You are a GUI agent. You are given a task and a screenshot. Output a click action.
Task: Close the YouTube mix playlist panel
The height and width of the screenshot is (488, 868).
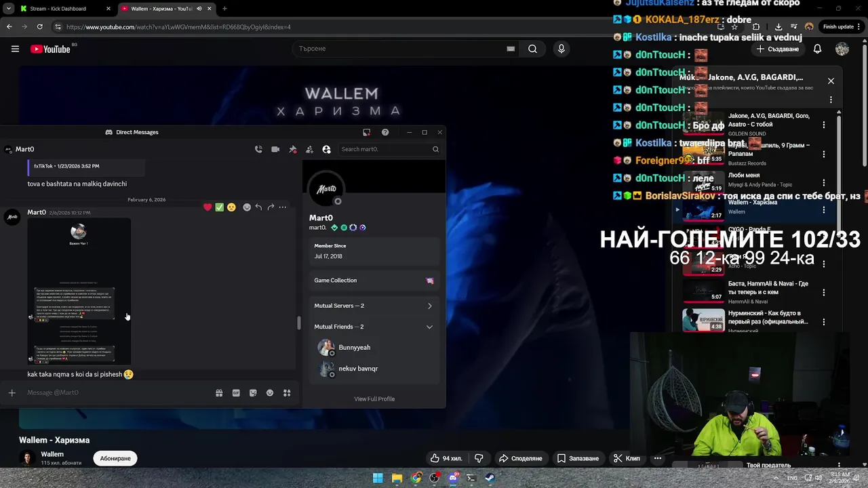point(831,81)
